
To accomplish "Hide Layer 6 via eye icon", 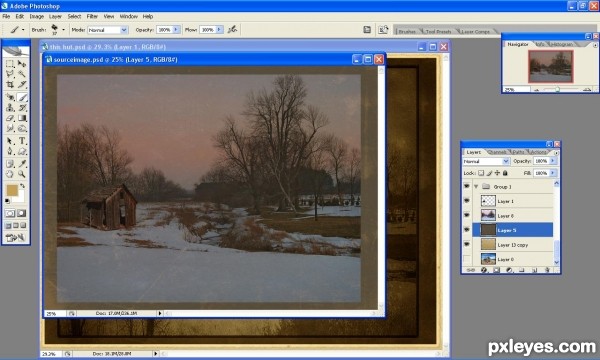I will (x=466, y=215).
